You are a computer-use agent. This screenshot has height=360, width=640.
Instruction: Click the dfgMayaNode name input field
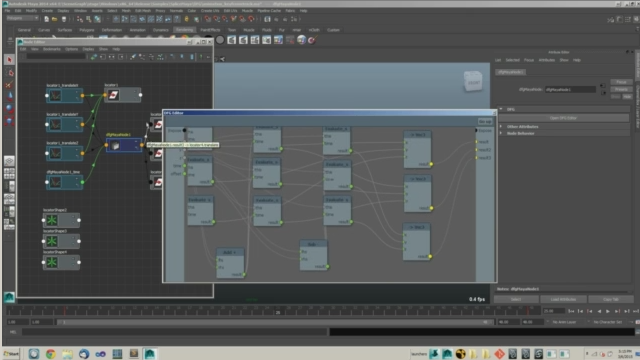click(x=570, y=89)
